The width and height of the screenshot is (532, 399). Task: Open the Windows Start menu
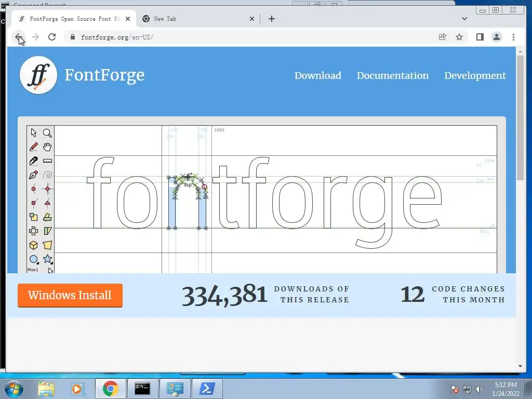coord(14,389)
